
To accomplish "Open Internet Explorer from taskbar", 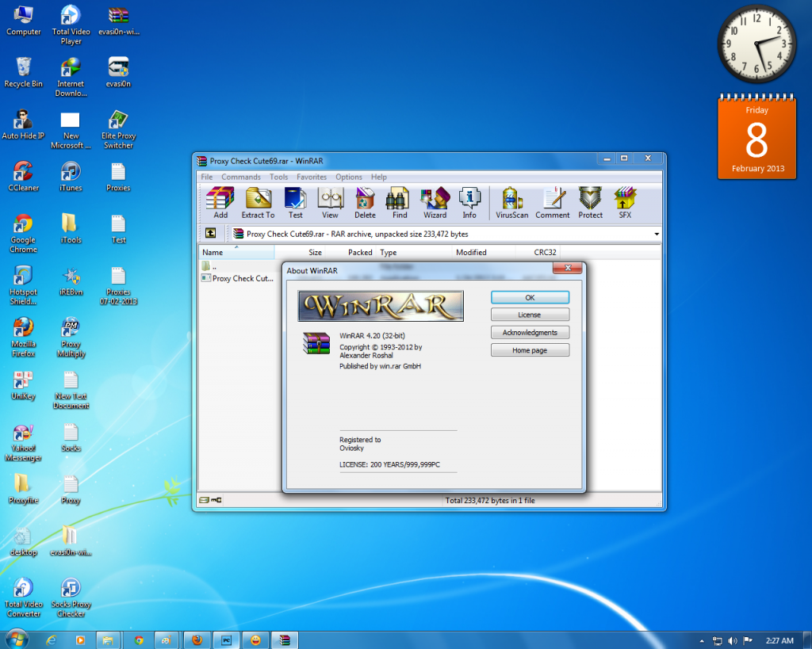I will click(51, 640).
